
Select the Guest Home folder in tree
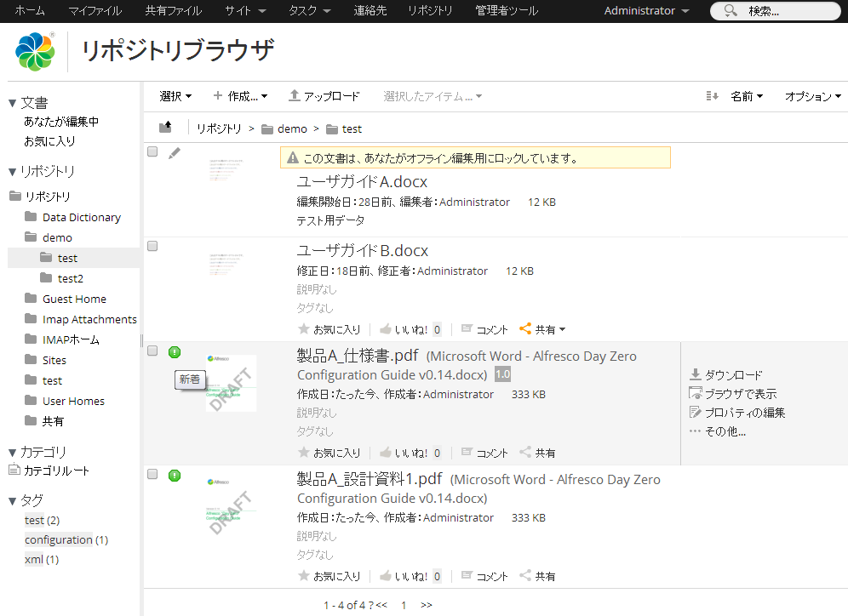click(x=74, y=299)
